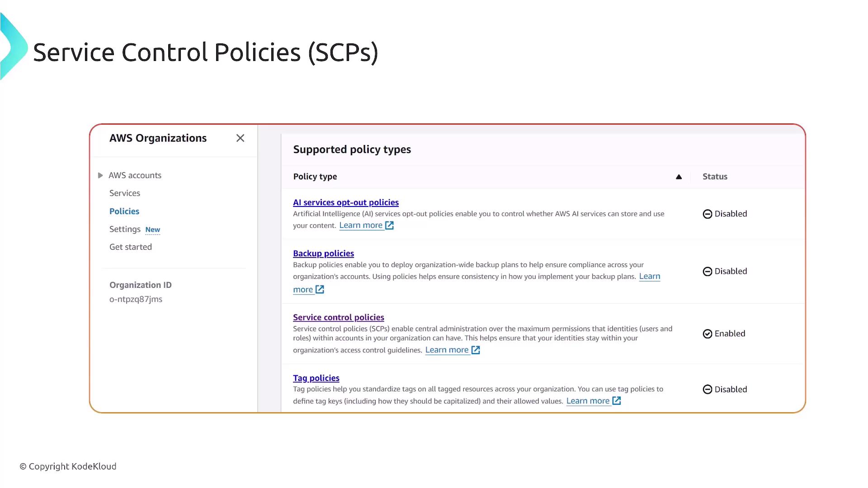The width and height of the screenshot is (868, 488).
Task: Click the Disabled status icon for Tag policies
Action: click(708, 389)
